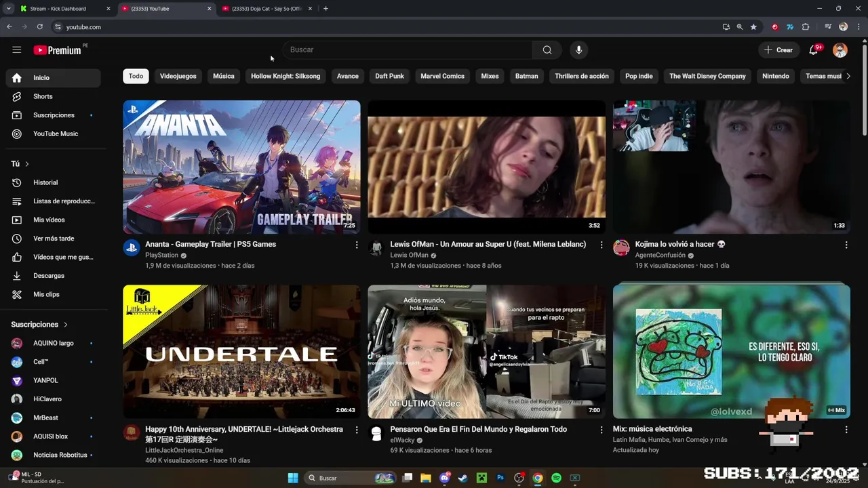
Task: Click the Crear button
Action: (x=778, y=50)
